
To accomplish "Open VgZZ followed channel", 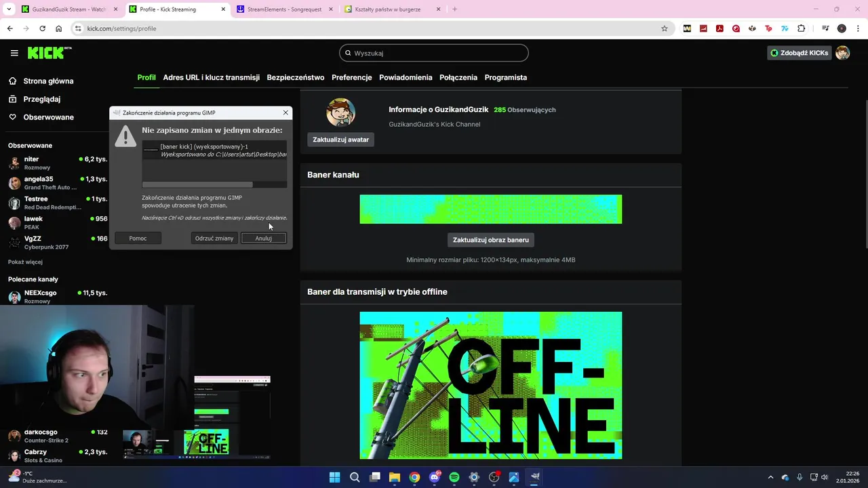I will [58, 243].
